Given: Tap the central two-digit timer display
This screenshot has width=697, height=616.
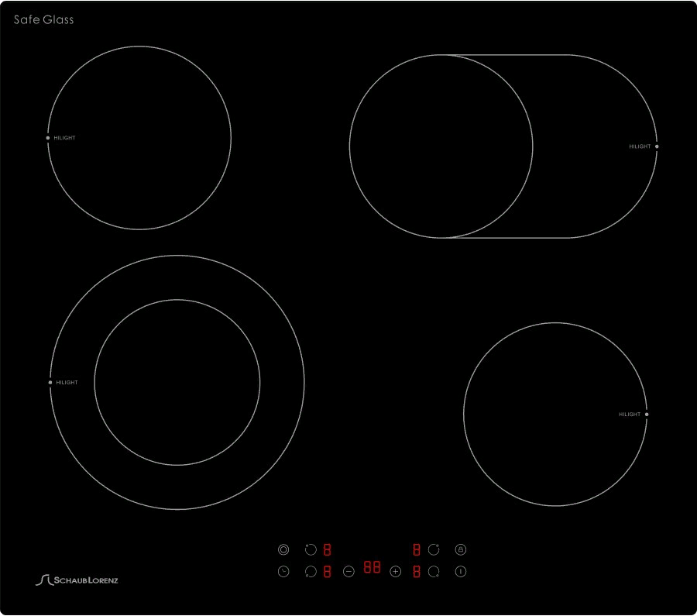Looking at the screenshot, I should tap(372, 568).
